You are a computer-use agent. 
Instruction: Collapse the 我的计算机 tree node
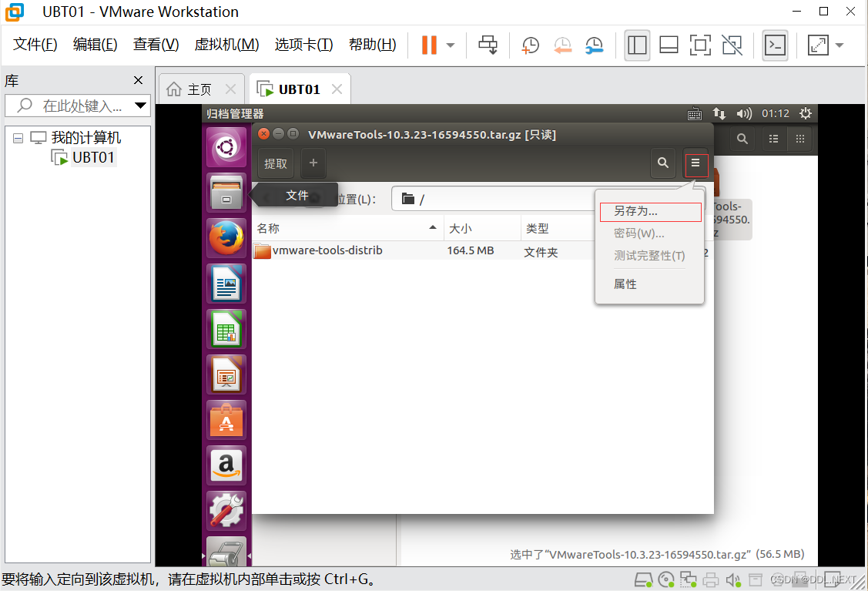(x=18, y=138)
